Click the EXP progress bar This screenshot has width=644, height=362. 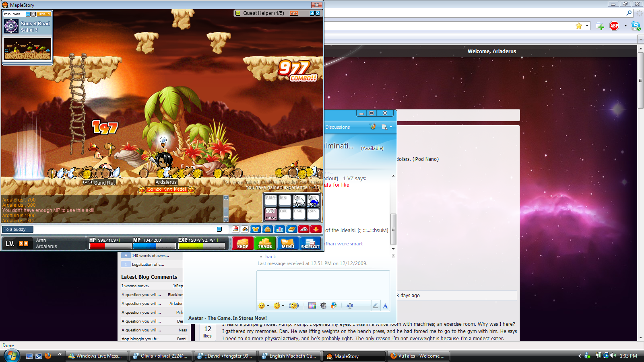202,246
